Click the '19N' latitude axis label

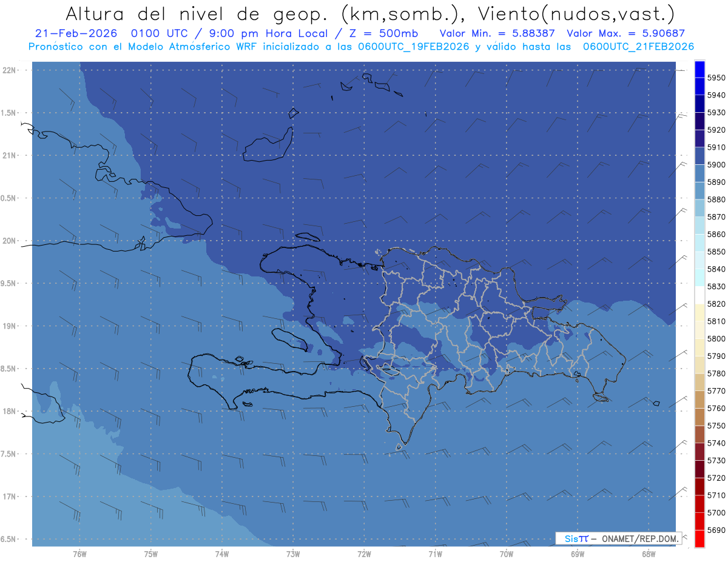[x=10, y=326]
